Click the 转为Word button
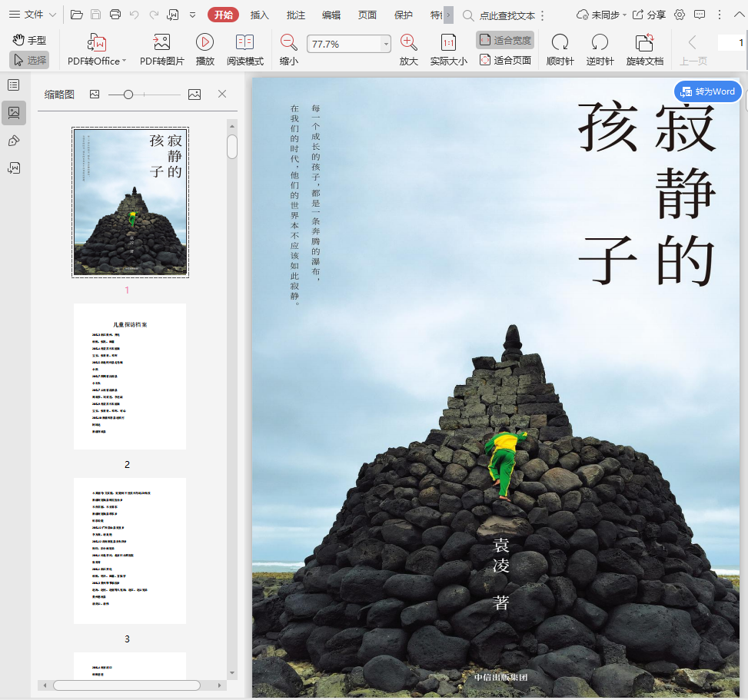The width and height of the screenshot is (748, 700). 707,91
